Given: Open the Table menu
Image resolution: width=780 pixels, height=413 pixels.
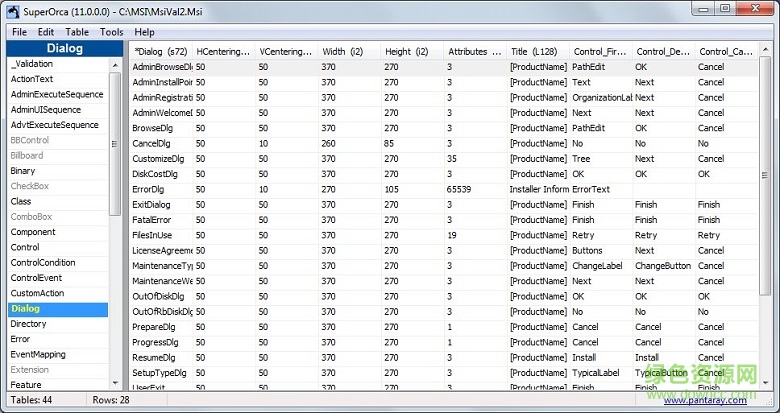Looking at the screenshot, I should (77, 32).
